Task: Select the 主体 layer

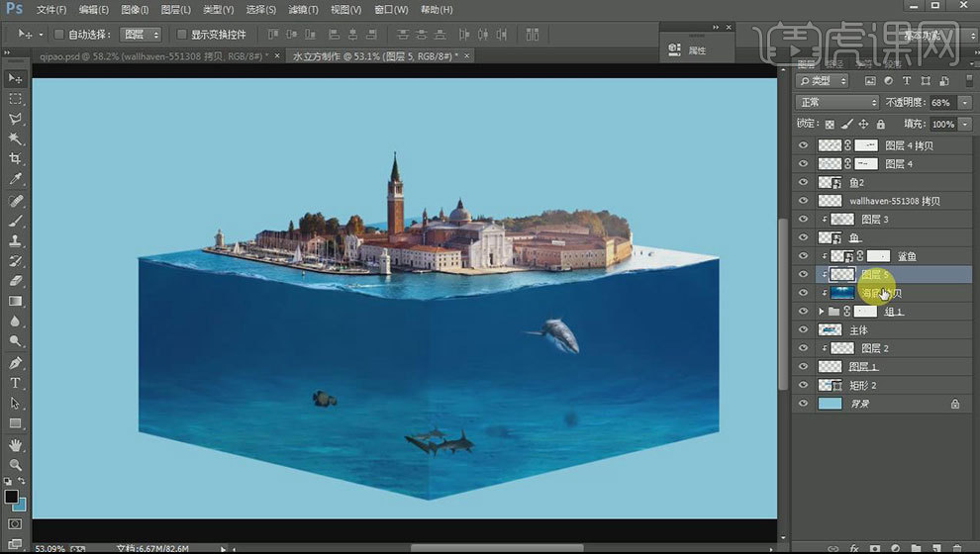Action: click(x=858, y=330)
